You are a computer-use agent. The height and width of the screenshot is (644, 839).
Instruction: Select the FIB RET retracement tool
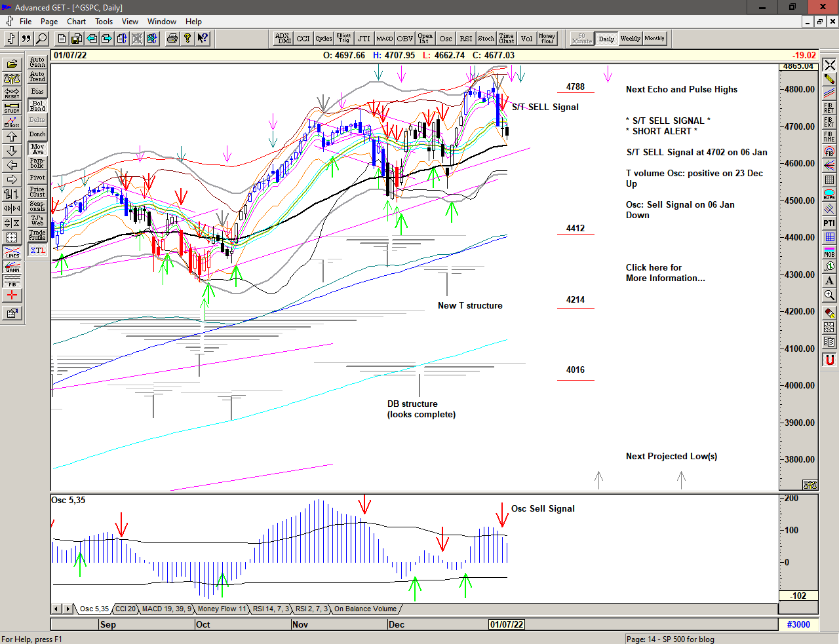pyautogui.click(x=829, y=107)
